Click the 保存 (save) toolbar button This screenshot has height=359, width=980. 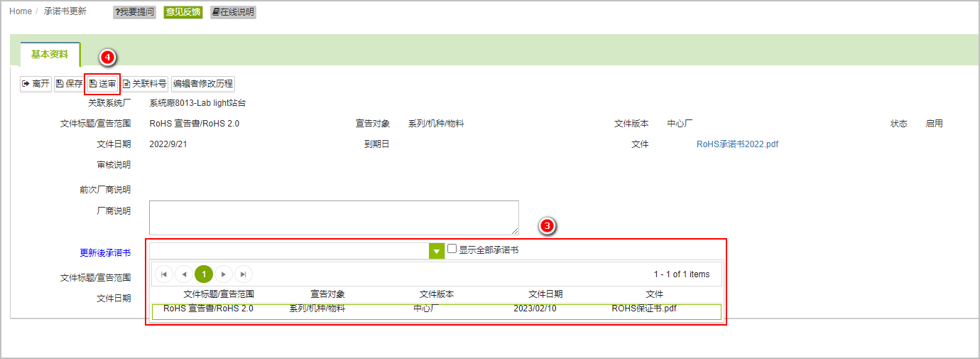tap(69, 84)
